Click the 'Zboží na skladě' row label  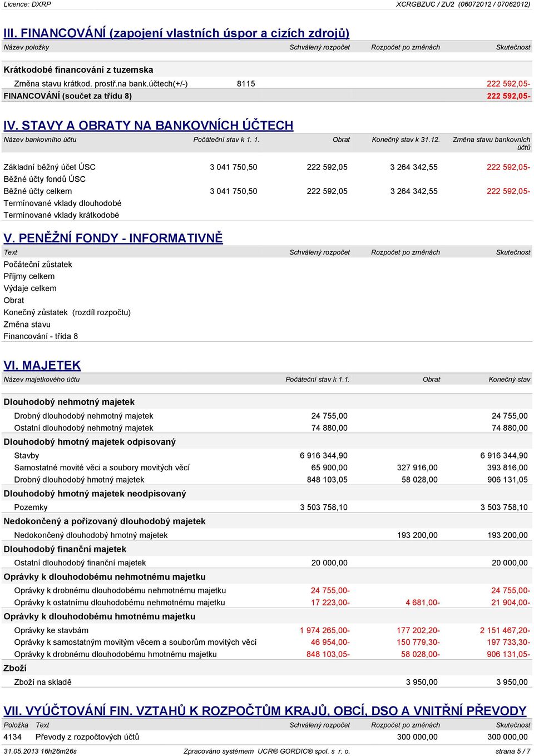(43, 682)
